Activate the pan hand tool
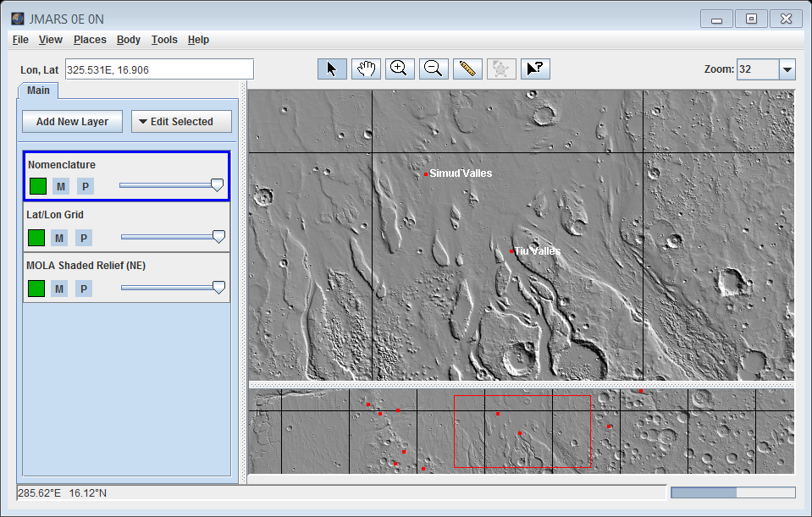 tap(366, 69)
